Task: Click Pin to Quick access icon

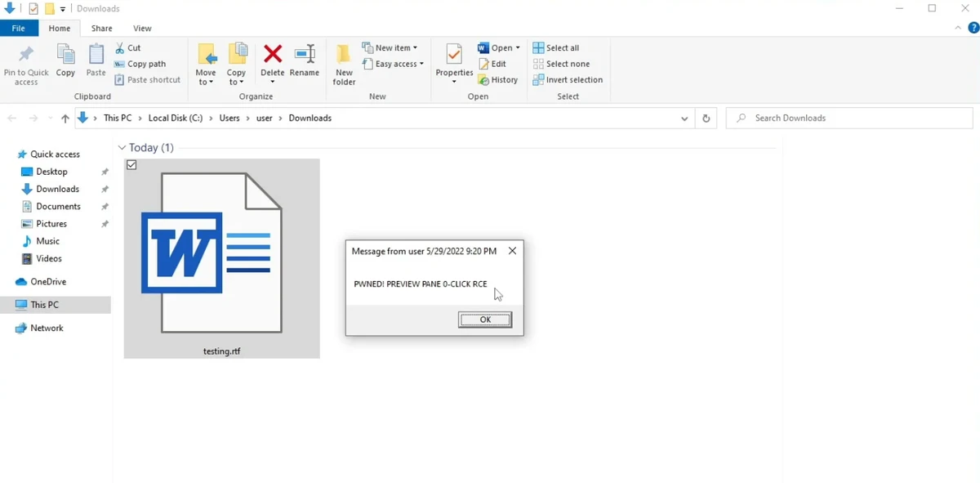Action: (x=26, y=56)
